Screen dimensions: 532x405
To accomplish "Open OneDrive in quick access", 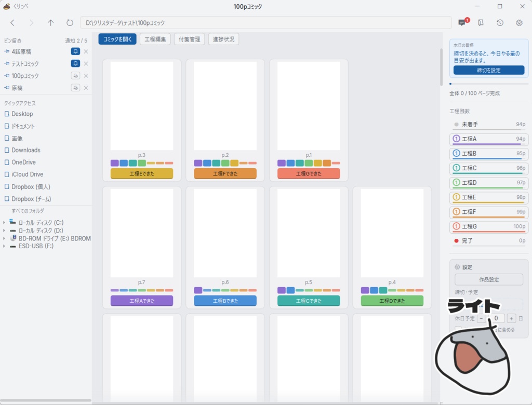I will [x=23, y=163].
